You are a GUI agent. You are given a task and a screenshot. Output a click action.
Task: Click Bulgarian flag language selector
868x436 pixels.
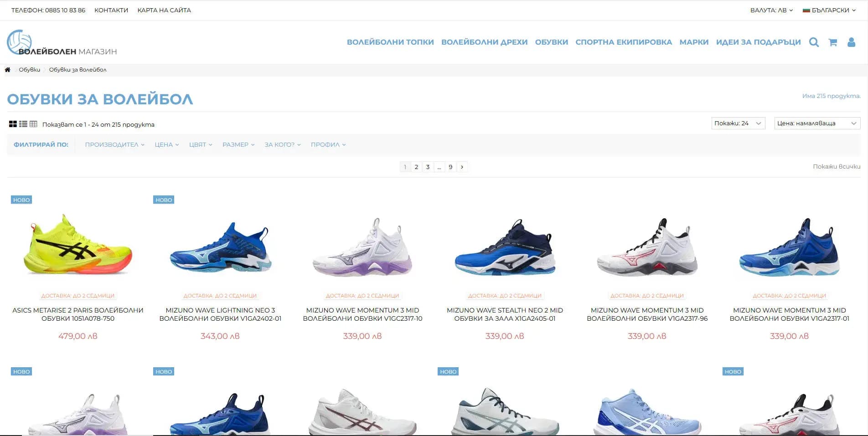point(829,10)
